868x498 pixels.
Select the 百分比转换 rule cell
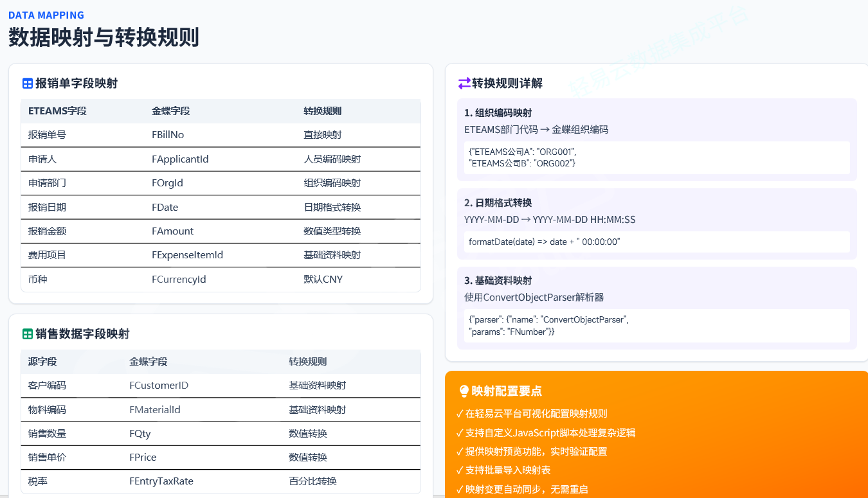(x=312, y=481)
